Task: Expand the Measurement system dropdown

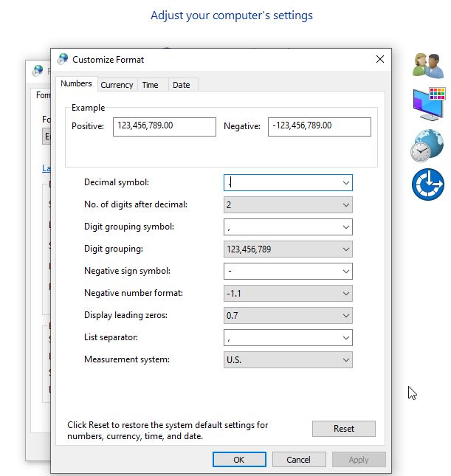Action: [x=345, y=360]
